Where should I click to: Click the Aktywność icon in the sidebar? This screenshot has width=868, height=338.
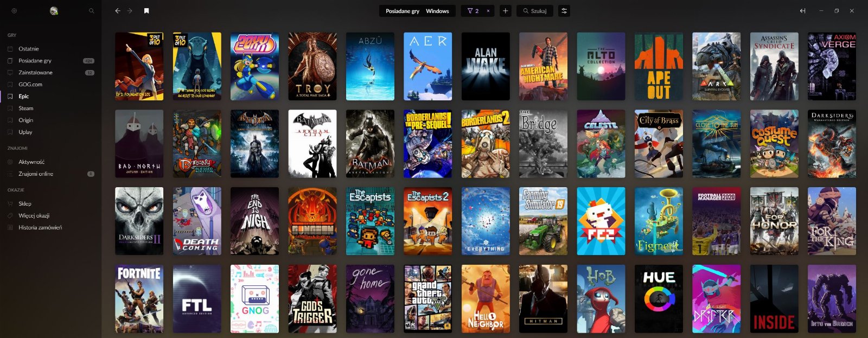[x=10, y=162]
